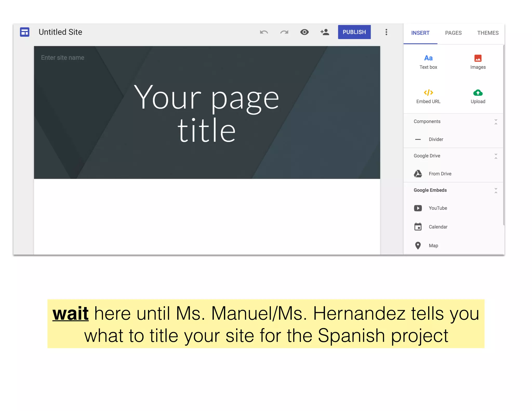Viewport: 532px width, 411px height.
Task: Click the undo arrow icon
Action: click(264, 32)
